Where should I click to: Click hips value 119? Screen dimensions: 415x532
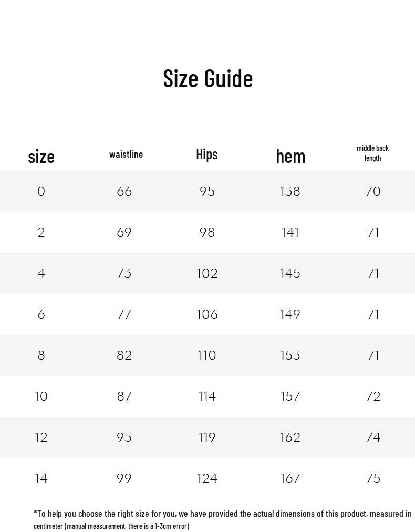point(207,437)
